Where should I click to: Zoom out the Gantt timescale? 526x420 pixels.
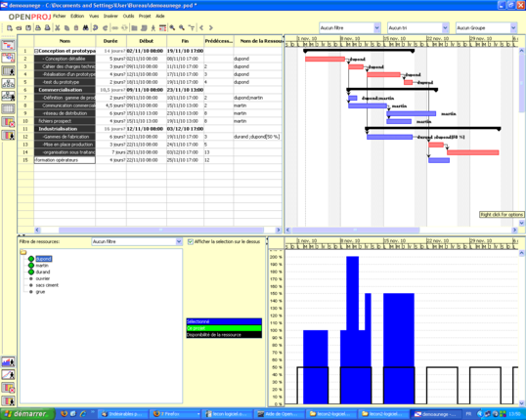click(182, 27)
